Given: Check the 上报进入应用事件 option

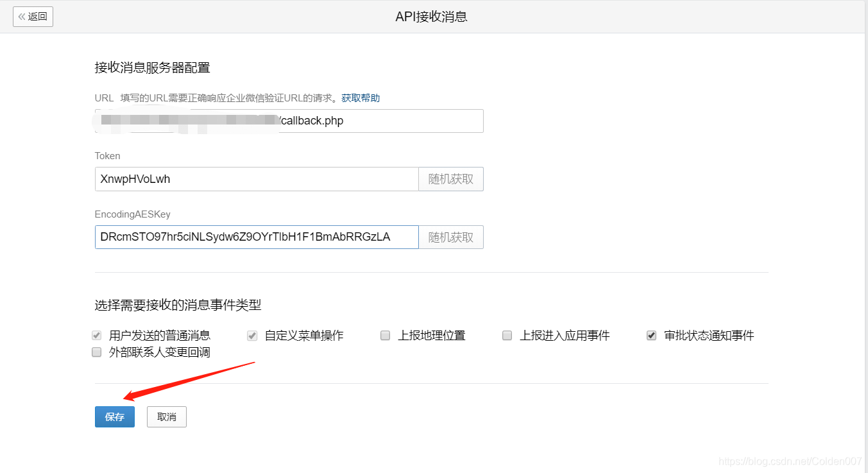Looking at the screenshot, I should (507, 335).
